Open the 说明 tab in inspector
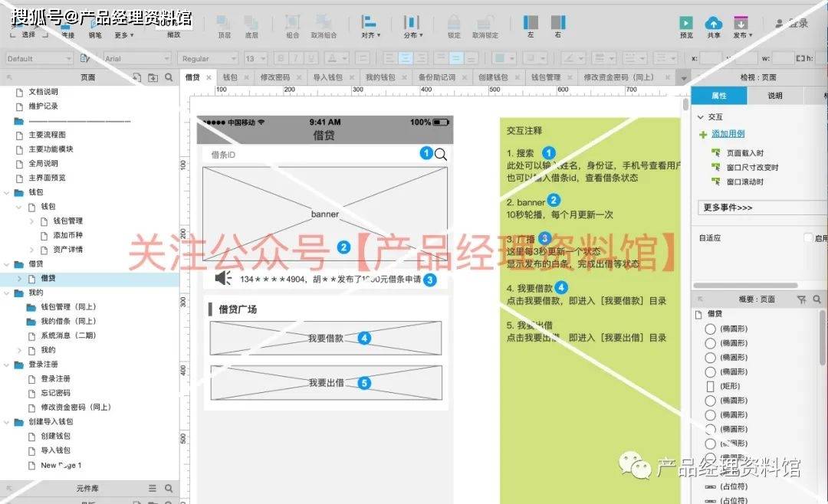Image resolution: width=828 pixels, height=504 pixels. point(774,96)
